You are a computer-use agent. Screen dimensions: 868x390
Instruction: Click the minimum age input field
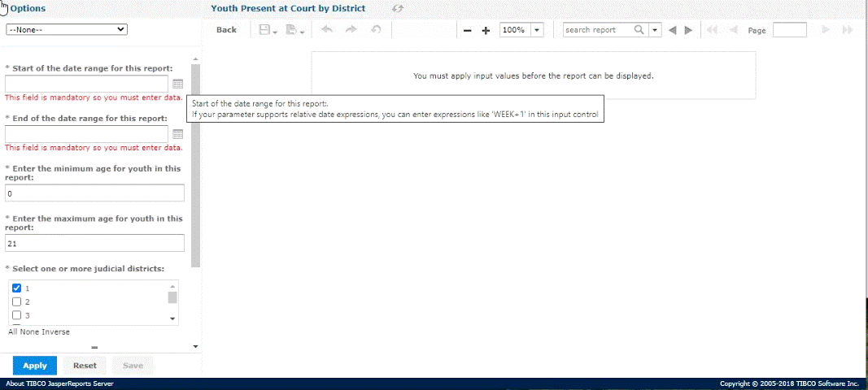tap(94, 193)
